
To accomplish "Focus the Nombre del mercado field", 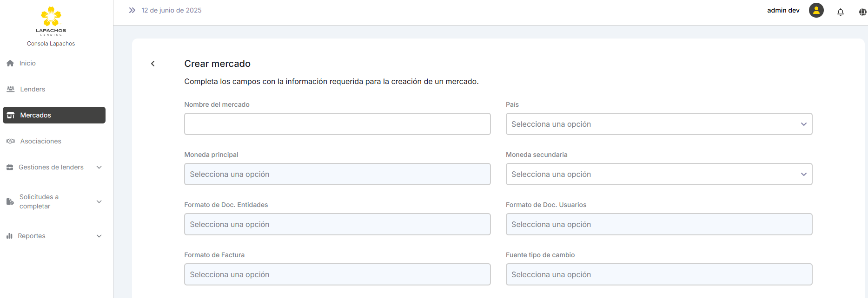I will (337, 124).
